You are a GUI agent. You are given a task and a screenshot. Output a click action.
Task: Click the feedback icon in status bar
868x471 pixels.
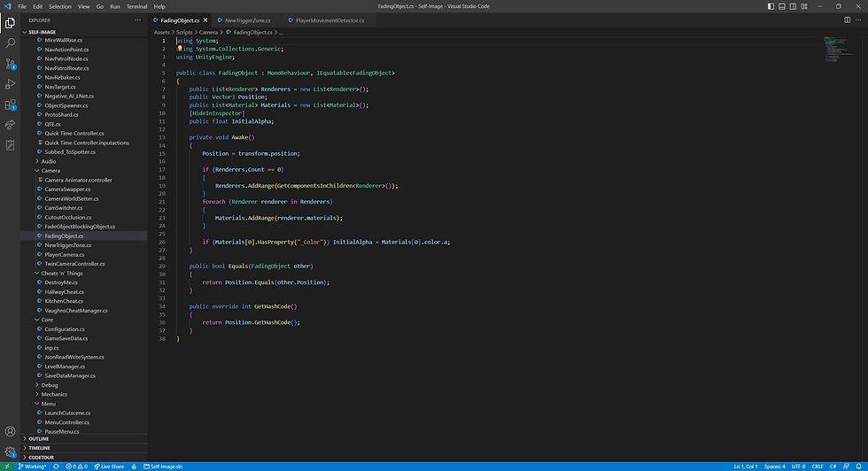click(x=846, y=467)
